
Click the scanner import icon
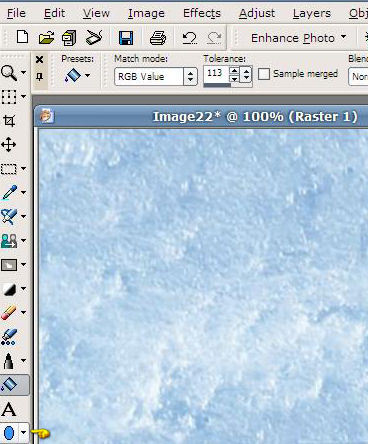click(x=94, y=37)
